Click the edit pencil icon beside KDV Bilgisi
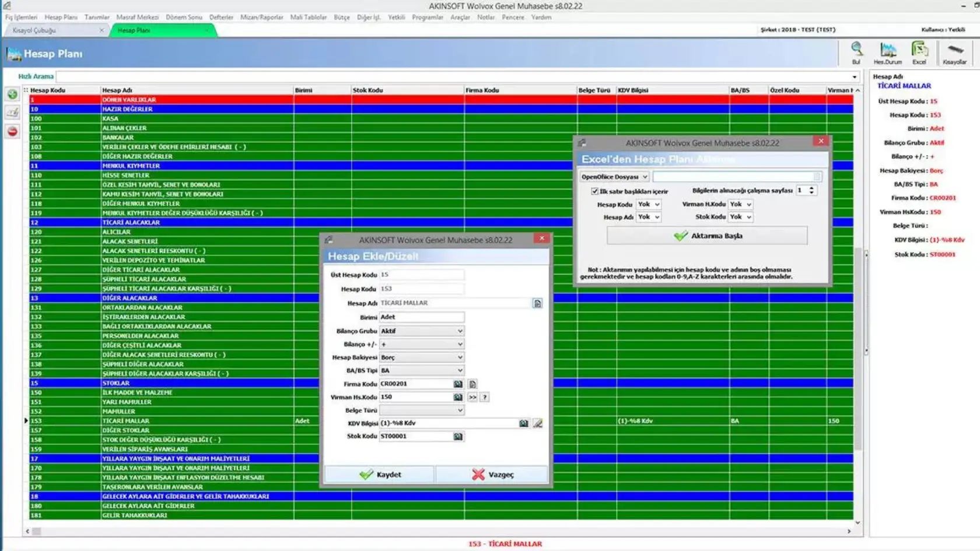The image size is (980, 551). point(537,423)
